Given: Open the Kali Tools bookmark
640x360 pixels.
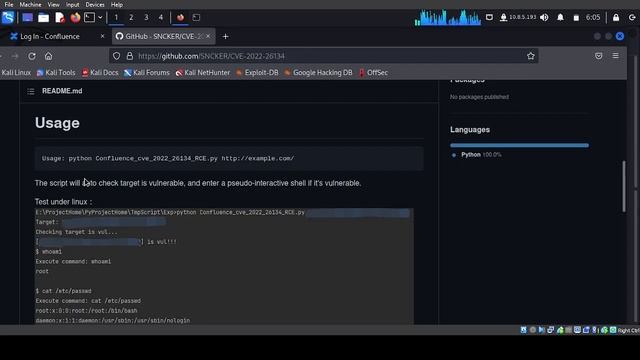Looking at the screenshot, I should (x=56, y=73).
